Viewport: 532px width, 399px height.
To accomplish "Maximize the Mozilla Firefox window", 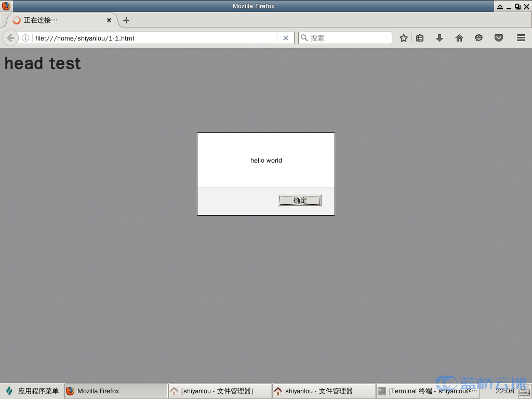I will coord(517,6).
